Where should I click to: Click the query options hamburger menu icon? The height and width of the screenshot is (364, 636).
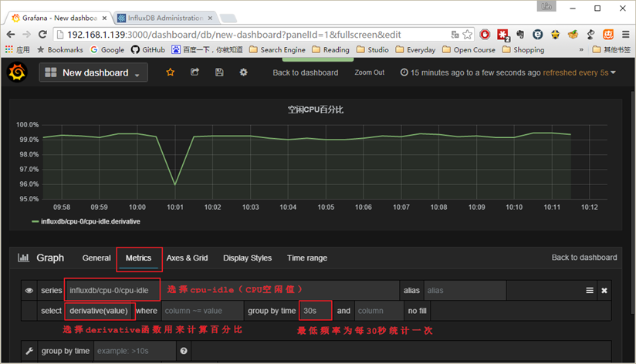[x=590, y=291]
